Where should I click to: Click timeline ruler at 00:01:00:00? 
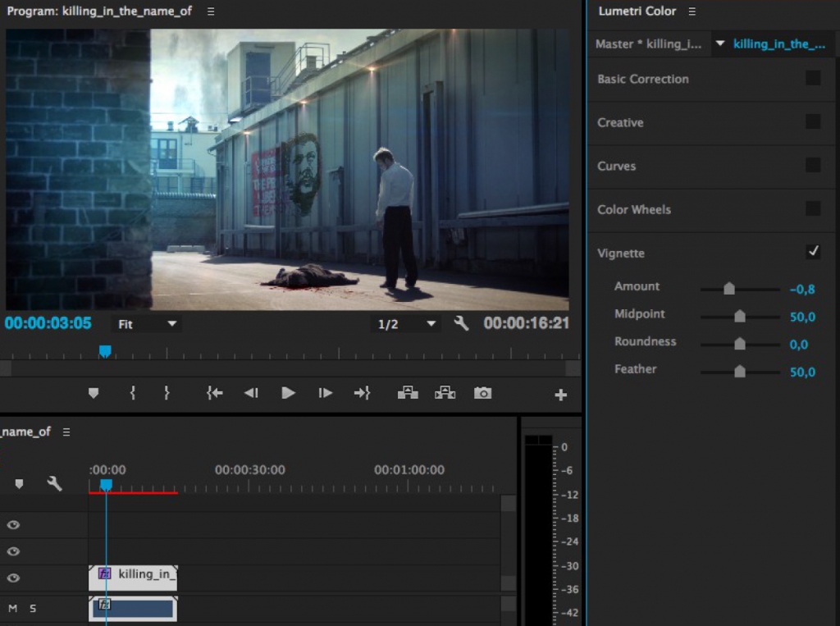(x=409, y=471)
